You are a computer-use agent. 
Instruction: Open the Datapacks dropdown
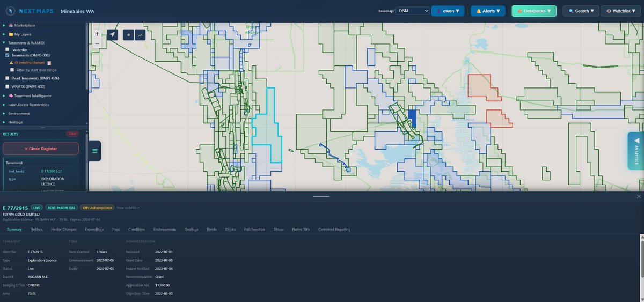534,11
